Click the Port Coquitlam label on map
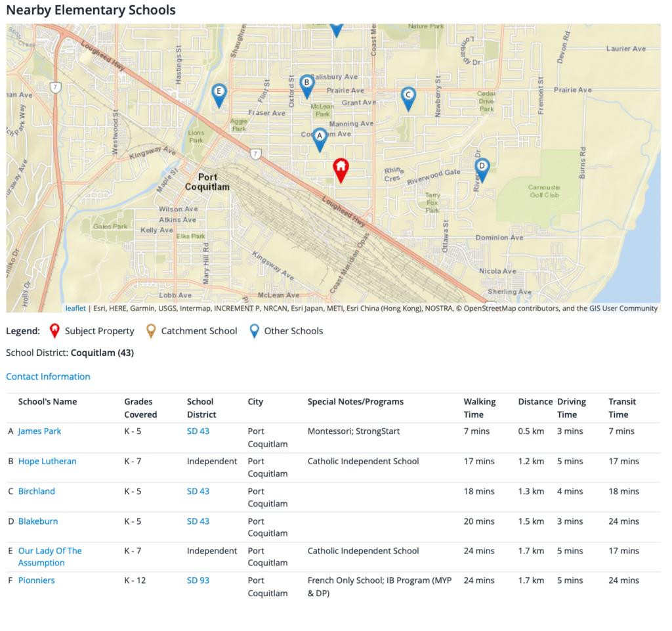 click(x=208, y=182)
